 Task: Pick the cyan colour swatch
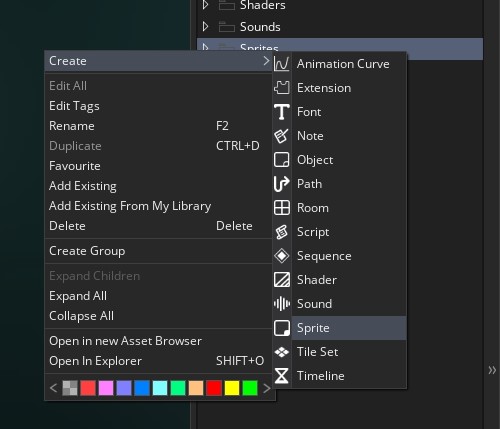pyautogui.click(x=160, y=388)
